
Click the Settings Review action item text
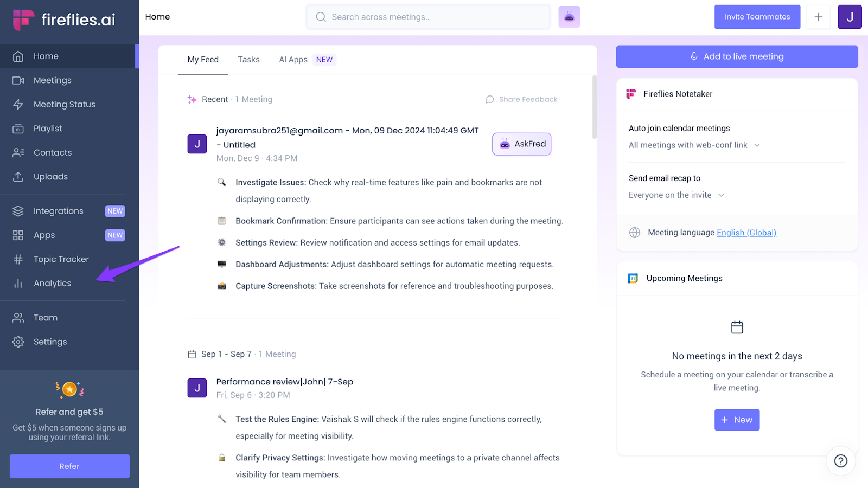click(378, 243)
